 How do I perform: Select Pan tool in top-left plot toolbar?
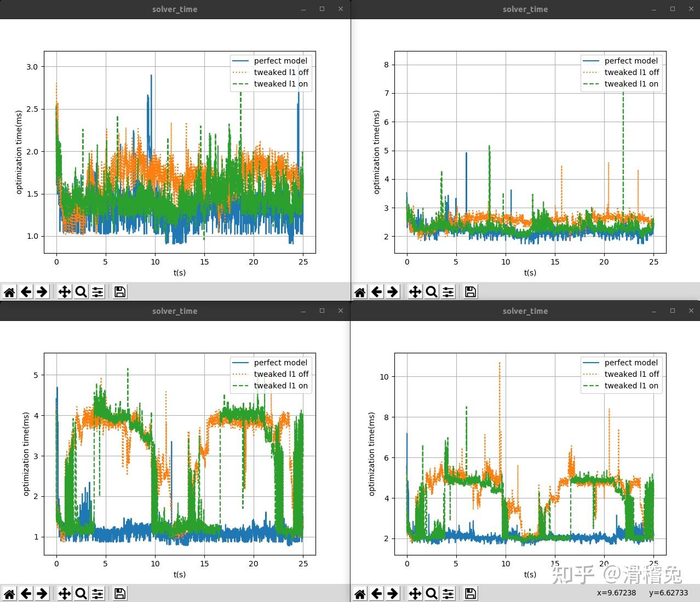[65, 292]
